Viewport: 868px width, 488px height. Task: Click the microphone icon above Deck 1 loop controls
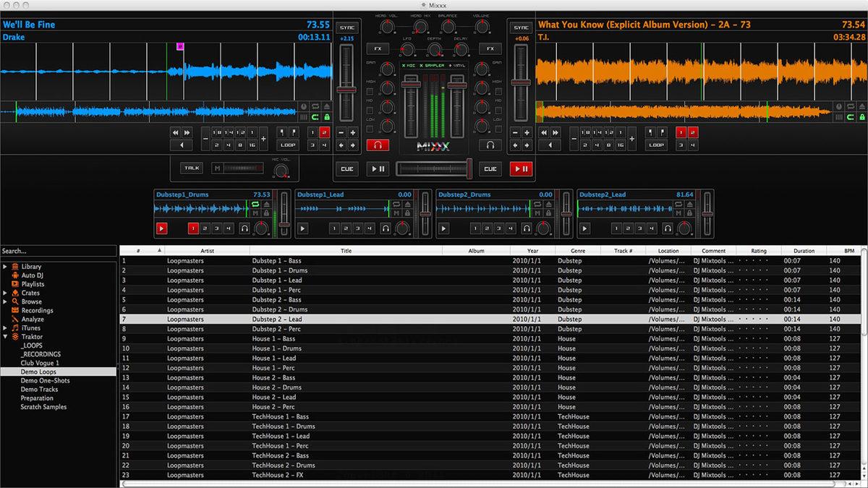[x=304, y=106]
